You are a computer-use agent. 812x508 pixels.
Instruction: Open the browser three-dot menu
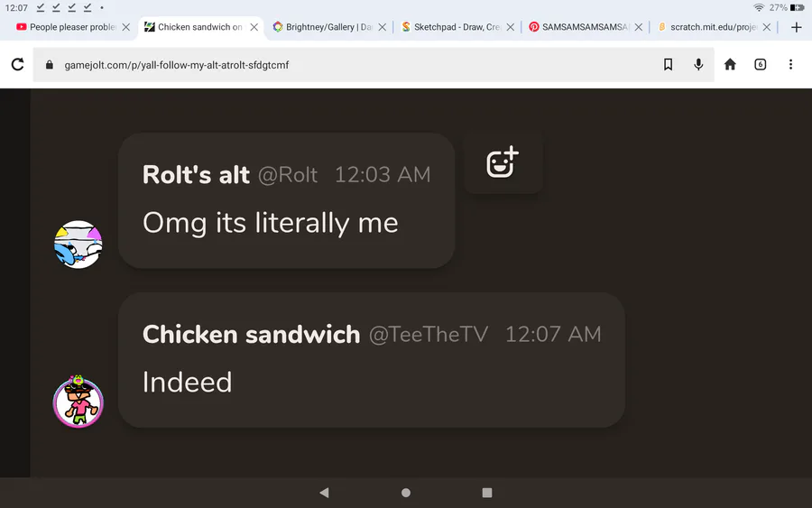click(790, 64)
